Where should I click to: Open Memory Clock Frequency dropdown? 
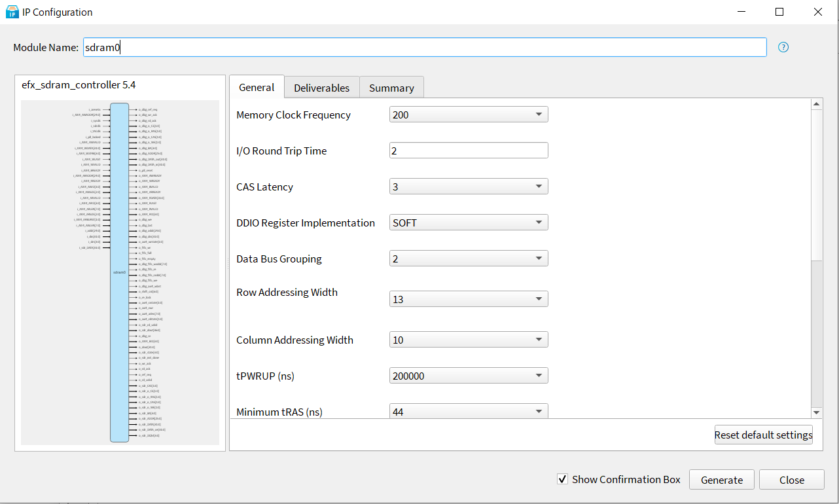[x=469, y=115]
